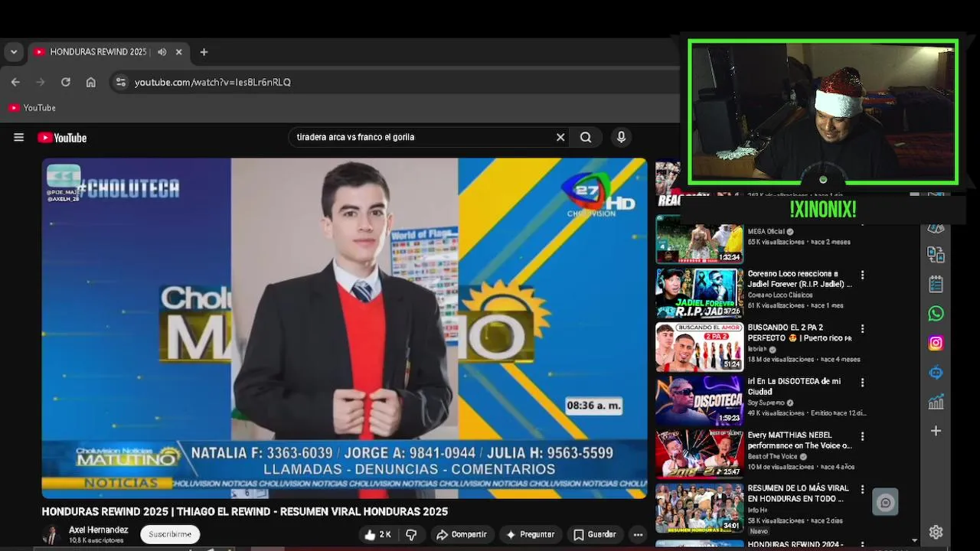The width and height of the screenshot is (980, 551).
Task: Open the tab search dropdown arrow
Action: point(14,52)
